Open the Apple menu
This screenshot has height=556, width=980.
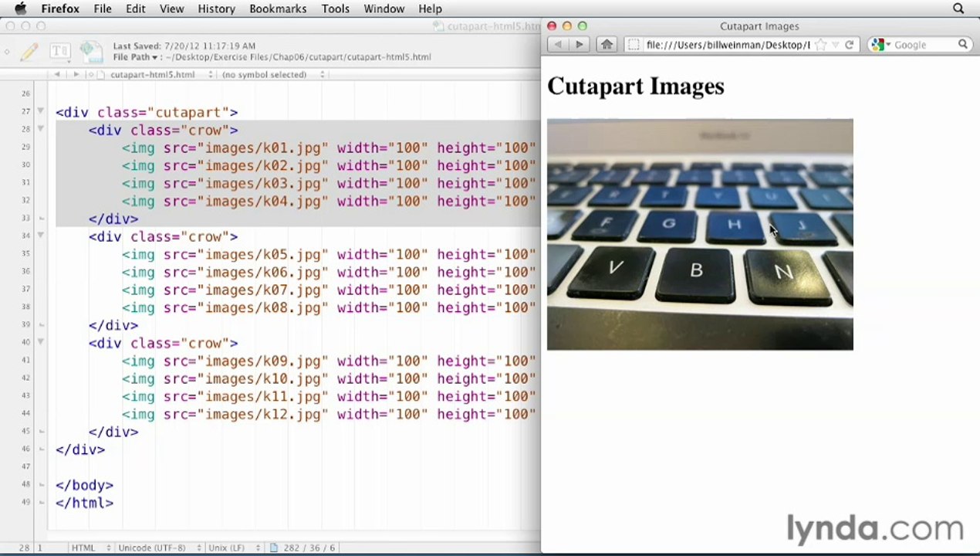[x=20, y=8]
